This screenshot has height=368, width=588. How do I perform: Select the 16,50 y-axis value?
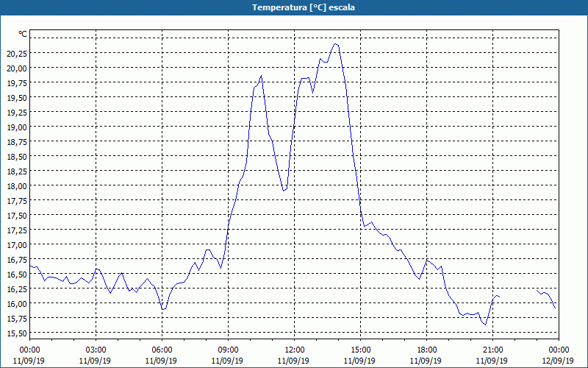click(x=17, y=275)
